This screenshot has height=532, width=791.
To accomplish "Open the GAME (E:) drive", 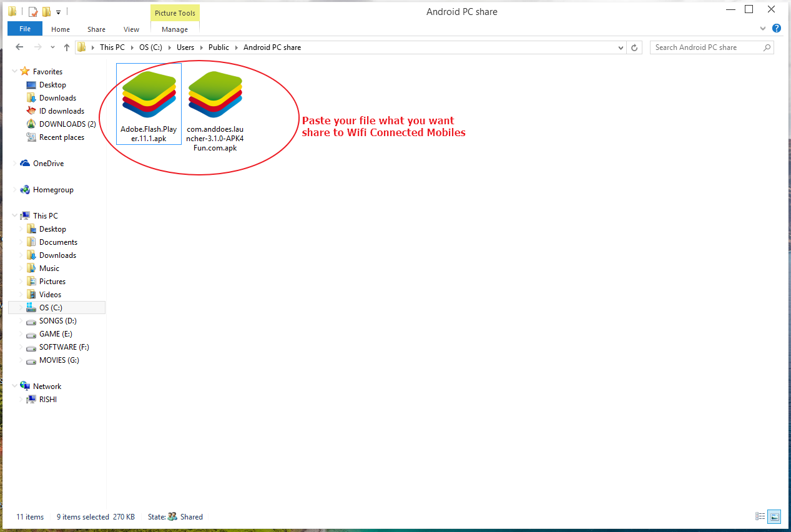I will point(56,334).
